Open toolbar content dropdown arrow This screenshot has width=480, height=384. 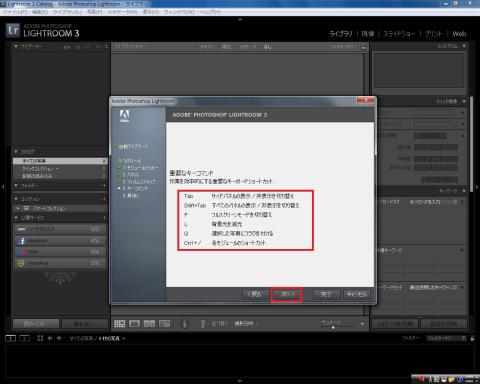point(362,324)
